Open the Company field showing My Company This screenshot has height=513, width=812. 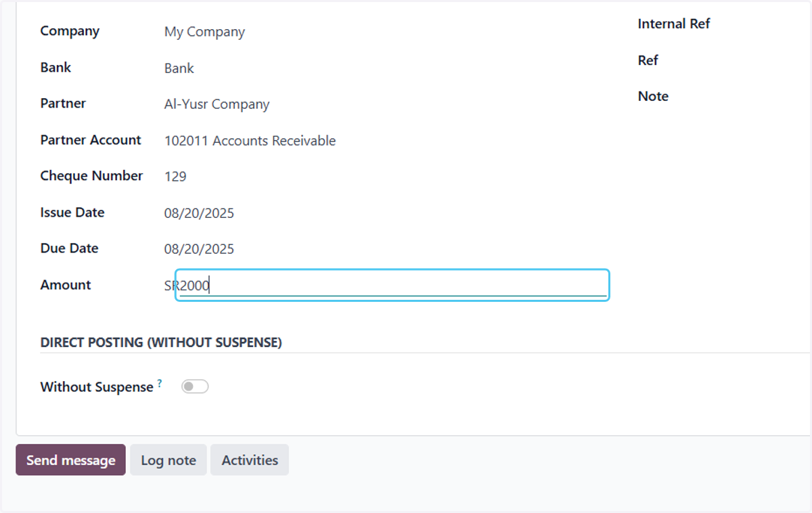tap(204, 32)
